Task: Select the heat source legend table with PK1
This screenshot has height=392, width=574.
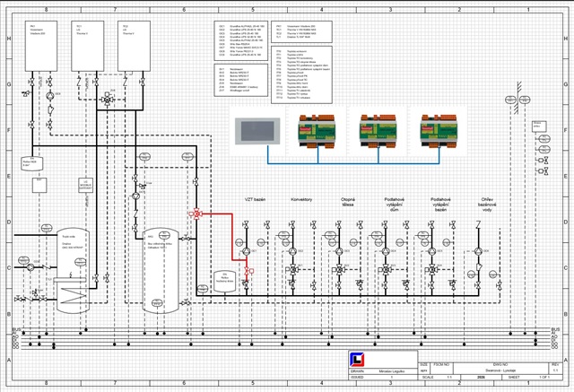Action: pos(301,31)
